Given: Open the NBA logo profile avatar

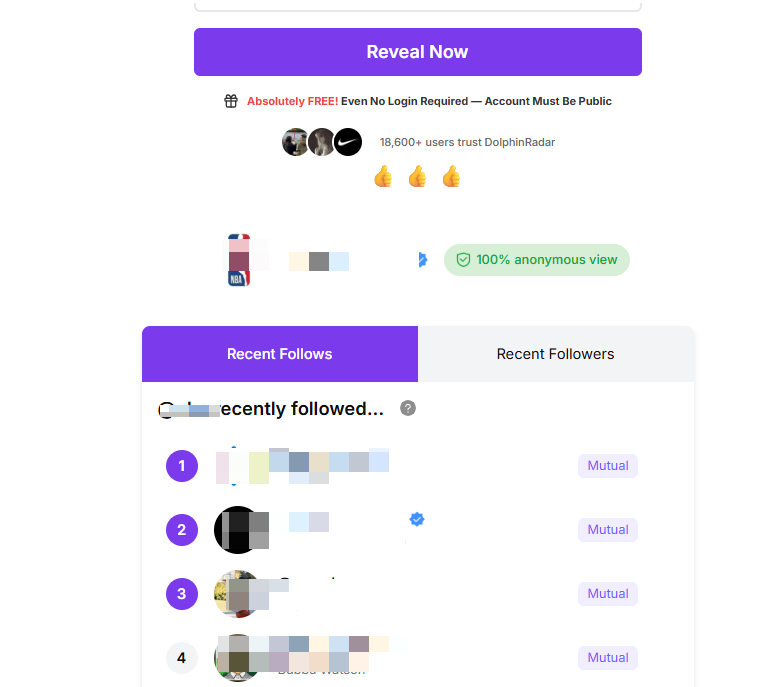Looking at the screenshot, I should [238, 261].
